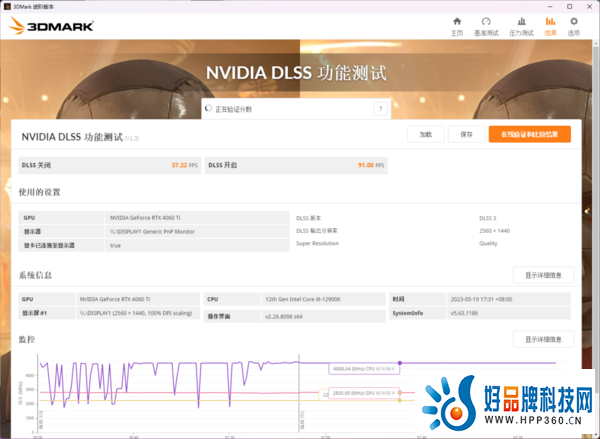The width and height of the screenshot is (600, 439).
Task: Open the Results (结果) bar chart icon
Action: (550, 21)
